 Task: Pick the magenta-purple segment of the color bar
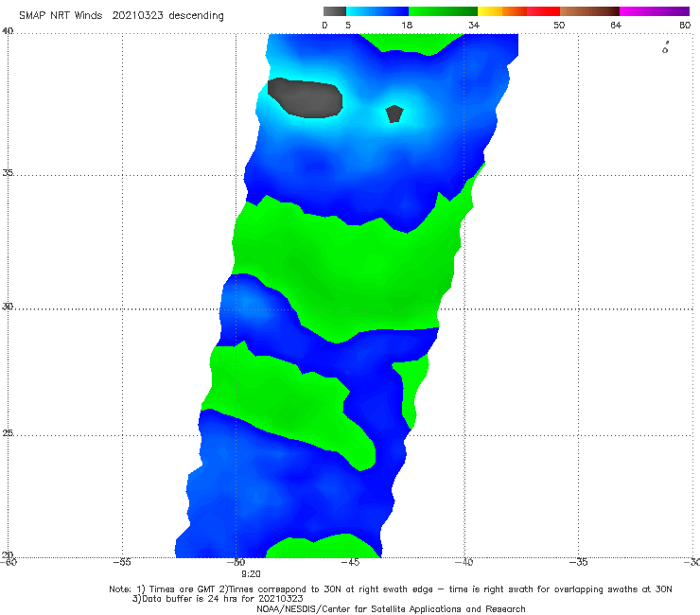(x=655, y=11)
